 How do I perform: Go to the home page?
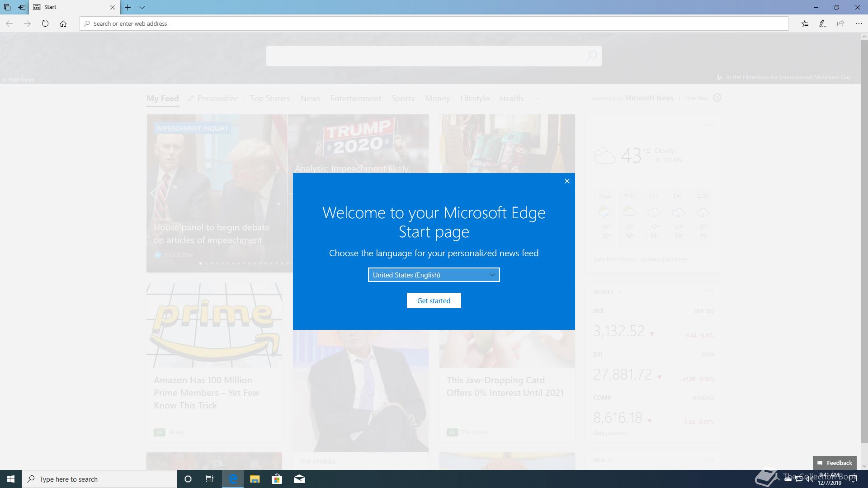pyautogui.click(x=63, y=23)
